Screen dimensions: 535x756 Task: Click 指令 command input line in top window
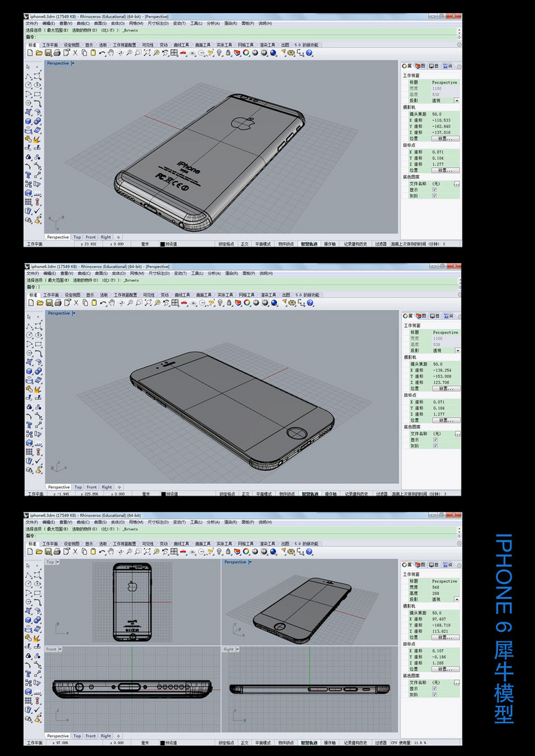(240, 36)
